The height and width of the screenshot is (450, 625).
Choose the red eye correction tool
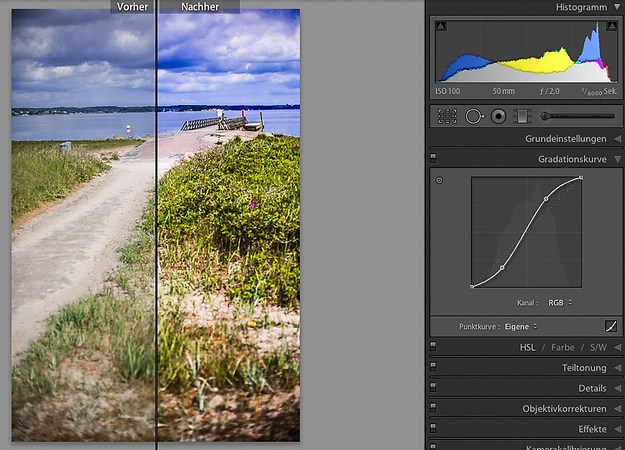click(498, 116)
